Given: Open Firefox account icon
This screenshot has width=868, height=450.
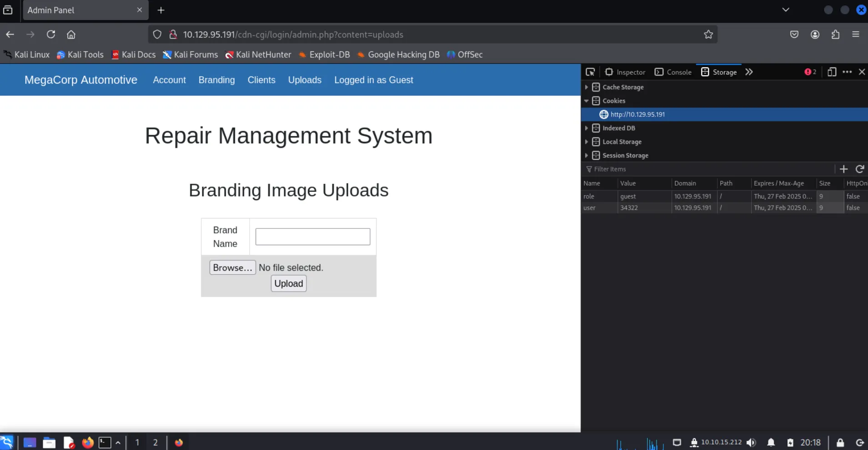Looking at the screenshot, I should (815, 35).
